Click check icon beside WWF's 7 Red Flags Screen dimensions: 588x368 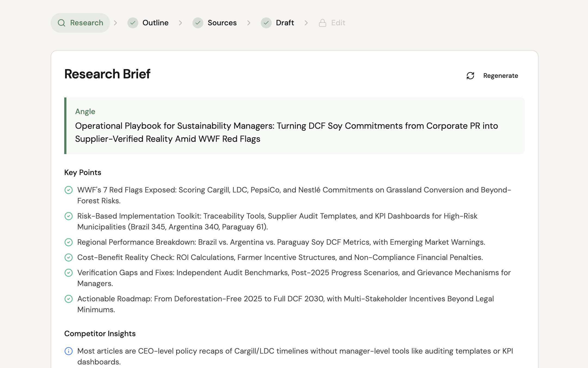69,190
